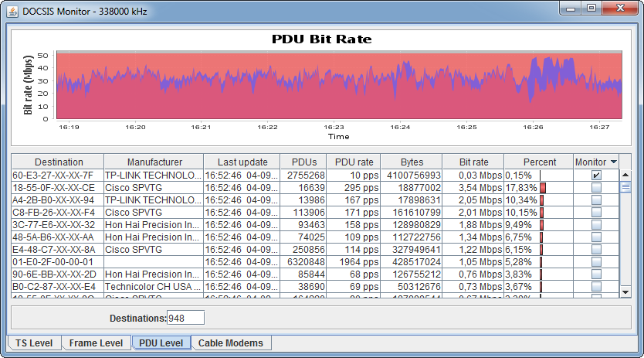Click the Monitor column sort arrow

click(614, 162)
